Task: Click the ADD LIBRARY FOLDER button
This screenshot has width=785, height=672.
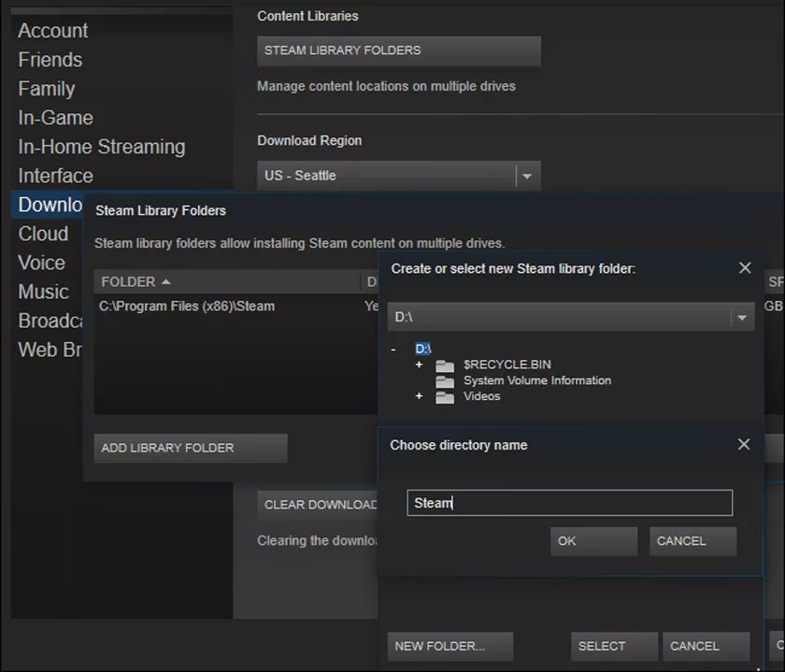Action: [x=190, y=448]
